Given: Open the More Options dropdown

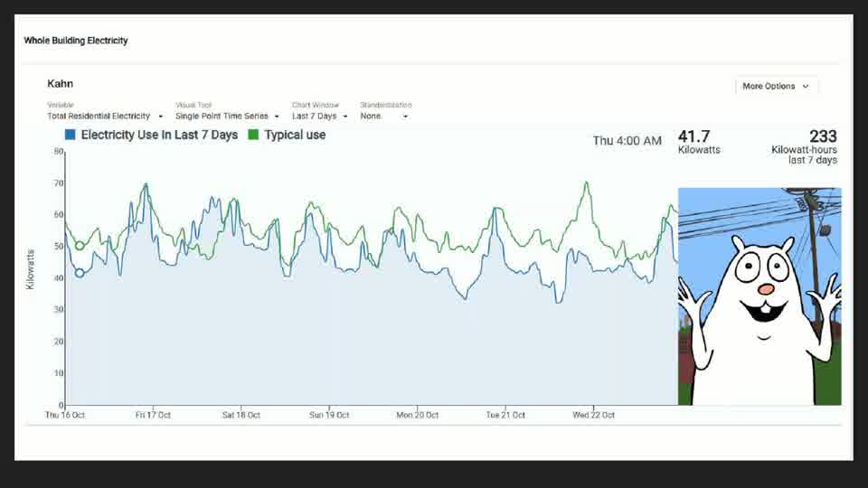Looking at the screenshot, I should point(776,87).
